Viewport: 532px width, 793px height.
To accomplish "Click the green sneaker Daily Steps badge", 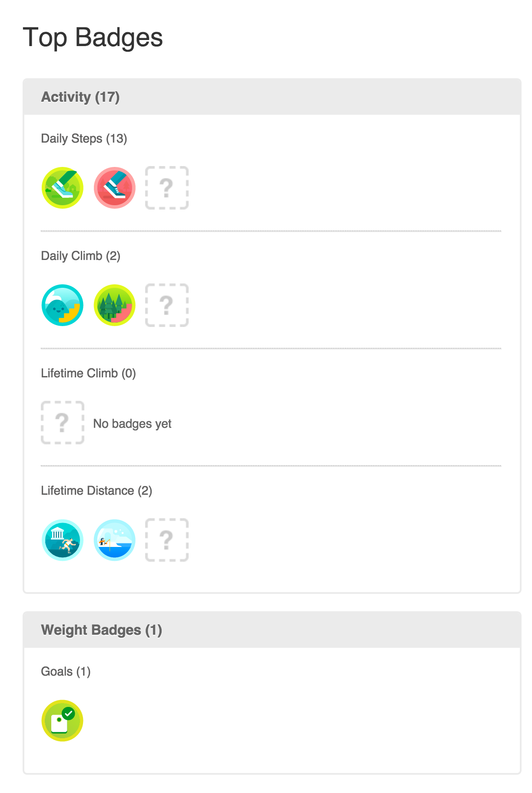I will [x=63, y=188].
